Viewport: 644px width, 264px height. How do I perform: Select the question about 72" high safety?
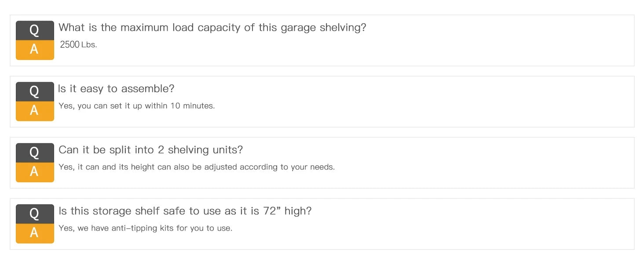(185, 211)
